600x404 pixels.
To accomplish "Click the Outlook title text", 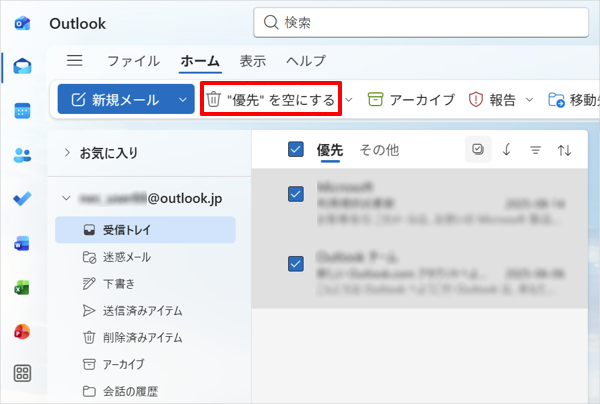I will coord(78,24).
